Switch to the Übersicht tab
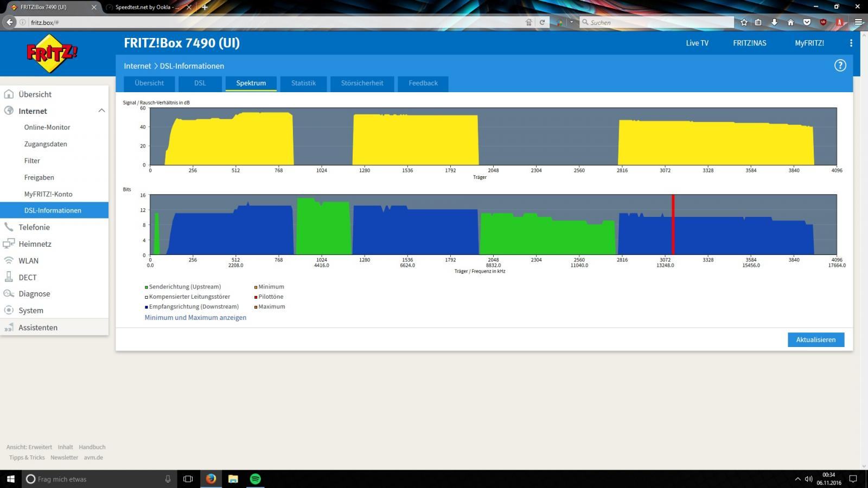 pyautogui.click(x=149, y=83)
